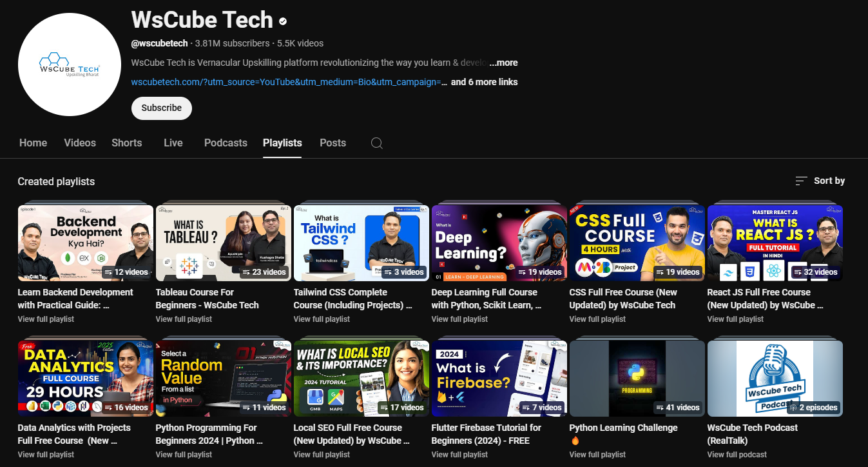Click title 'Tableau Course For Beginners - WsCube Tech'
Screen dimensions: 868x467
(x=207, y=299)
